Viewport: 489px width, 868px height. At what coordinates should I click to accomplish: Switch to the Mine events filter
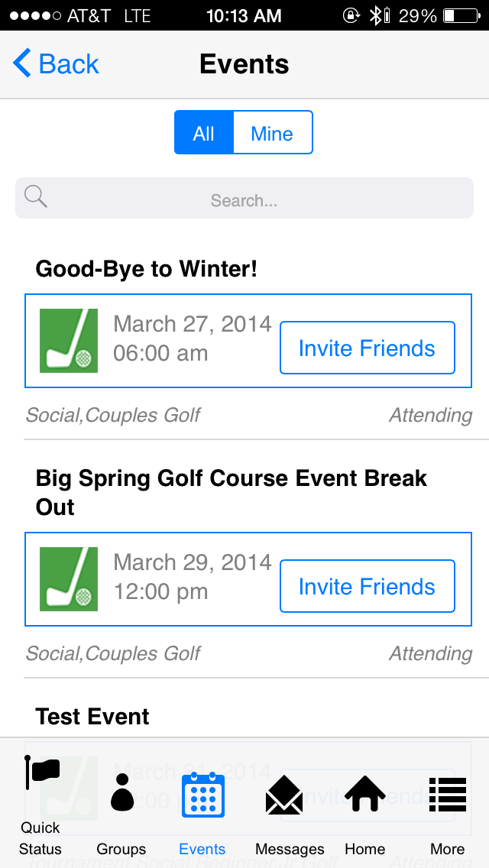pyautogui.click(x=272, y=133)
